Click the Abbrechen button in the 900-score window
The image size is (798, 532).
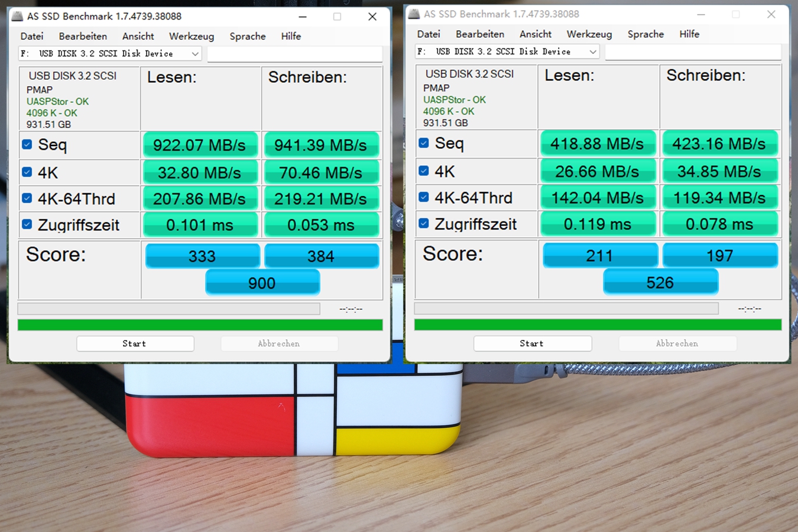279,343
